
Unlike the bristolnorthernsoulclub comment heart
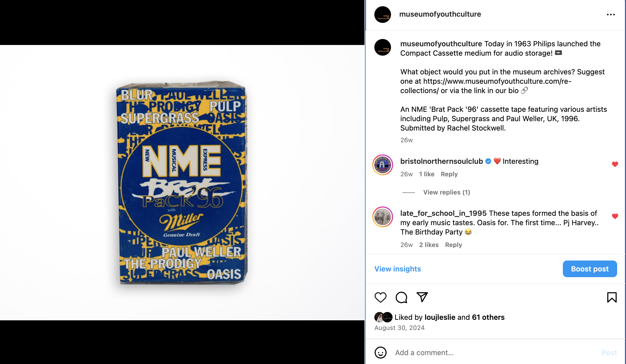coord(615,164)
